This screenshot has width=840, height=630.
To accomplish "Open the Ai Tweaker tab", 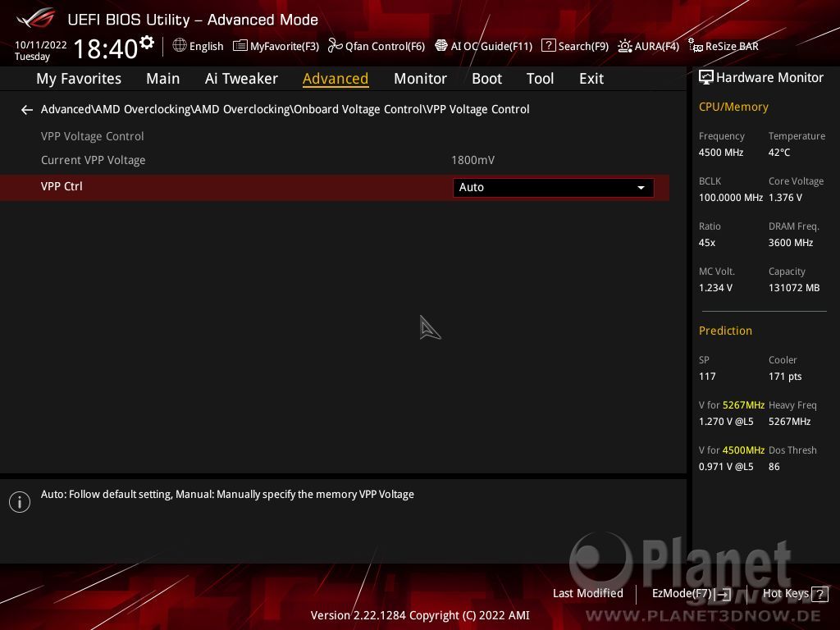I will pyautogui.click(x=241, y=79).
